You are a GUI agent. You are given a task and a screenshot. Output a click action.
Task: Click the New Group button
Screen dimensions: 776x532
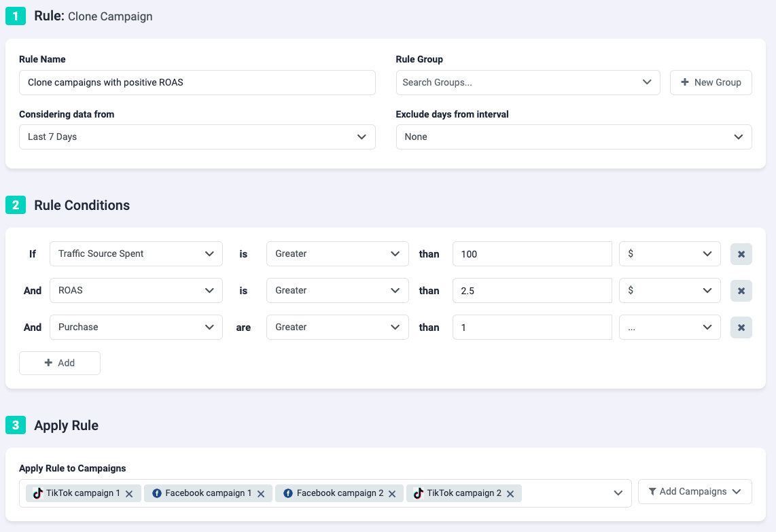[711, 82]
